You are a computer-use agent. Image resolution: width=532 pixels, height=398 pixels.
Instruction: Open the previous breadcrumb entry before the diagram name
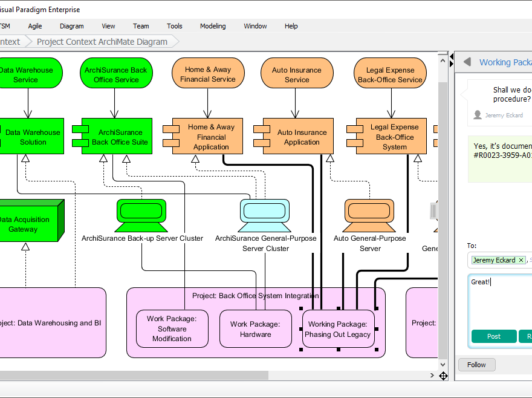(x=11, y=42)
